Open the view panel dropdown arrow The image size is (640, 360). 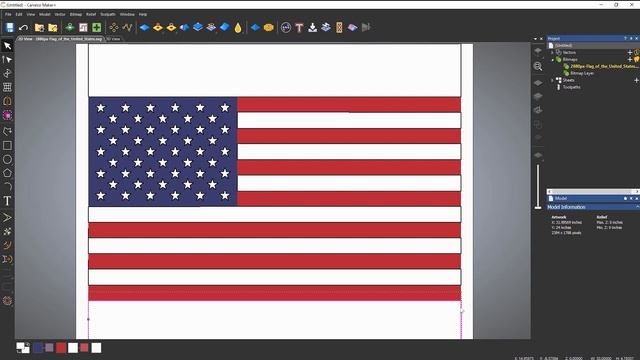tap(536, 39)
